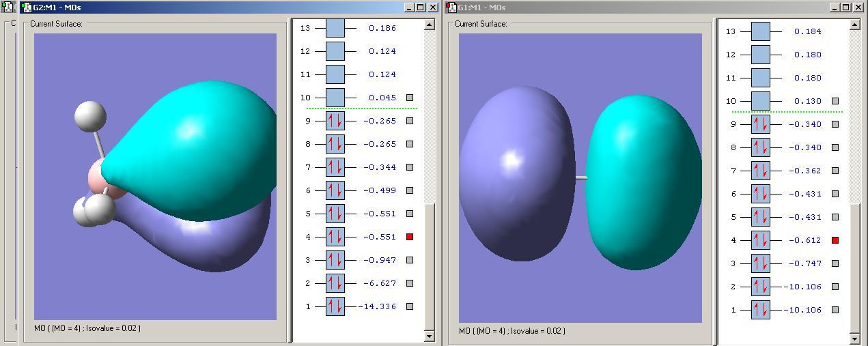
Task: Select orbital 13 box in G1:M1 window
Action: 761,31
